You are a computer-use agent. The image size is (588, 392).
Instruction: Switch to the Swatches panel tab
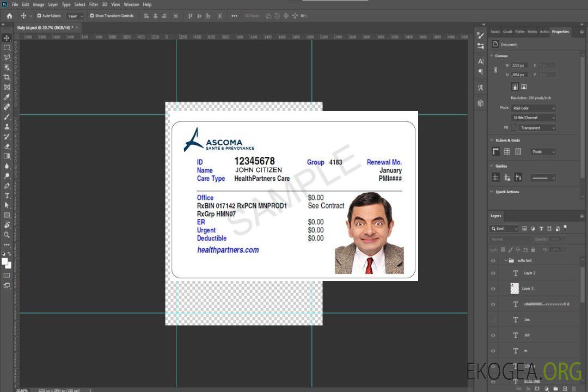coord(495,32)
